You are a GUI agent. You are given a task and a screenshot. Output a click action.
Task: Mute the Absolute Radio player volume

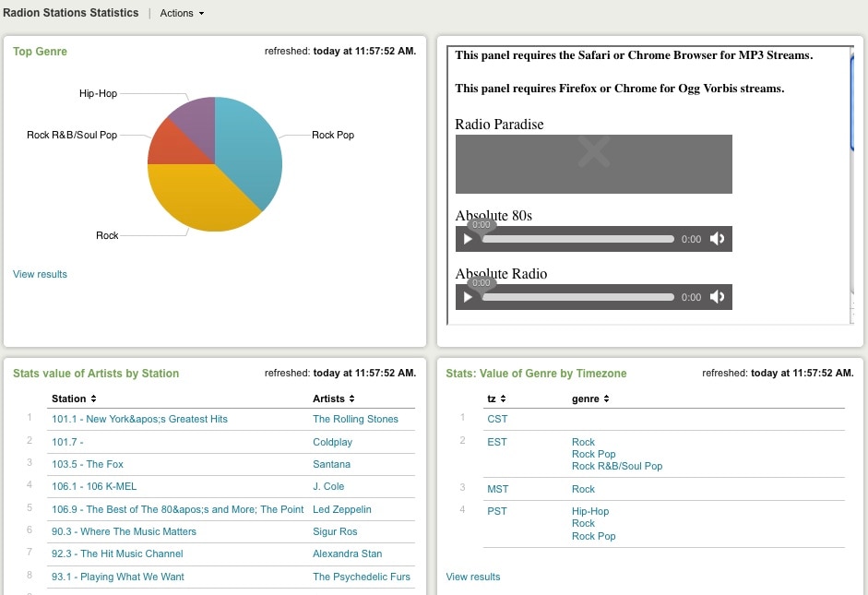click(717, 297)
